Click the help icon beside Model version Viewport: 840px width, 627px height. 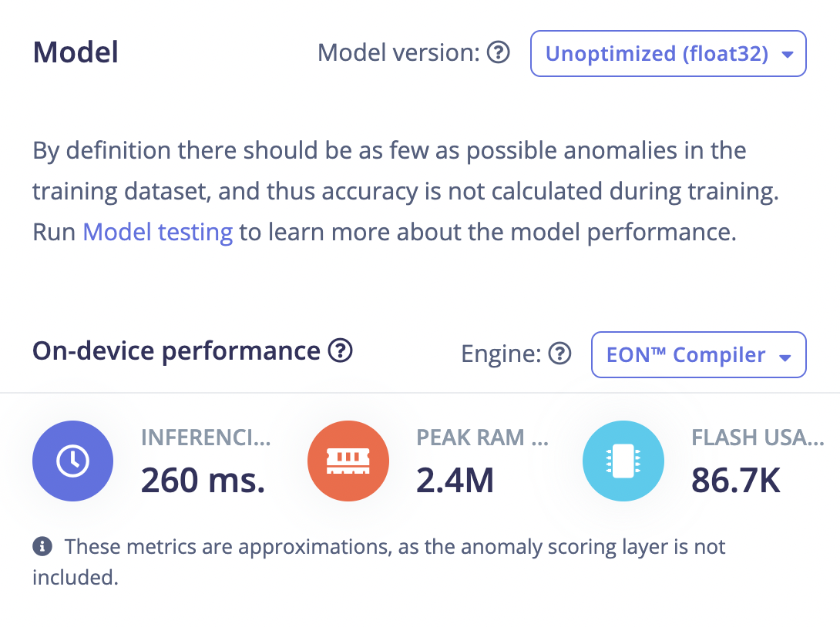point(498,52)
